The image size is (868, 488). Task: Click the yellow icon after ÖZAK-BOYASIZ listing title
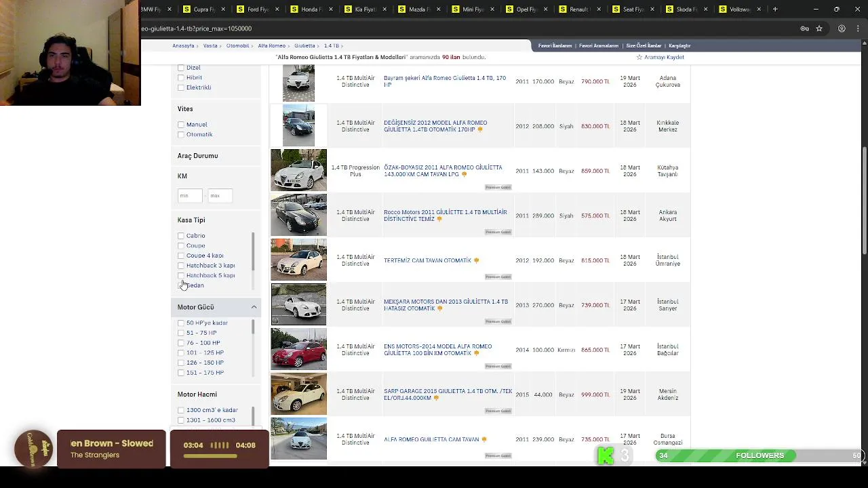pos(464,174)
